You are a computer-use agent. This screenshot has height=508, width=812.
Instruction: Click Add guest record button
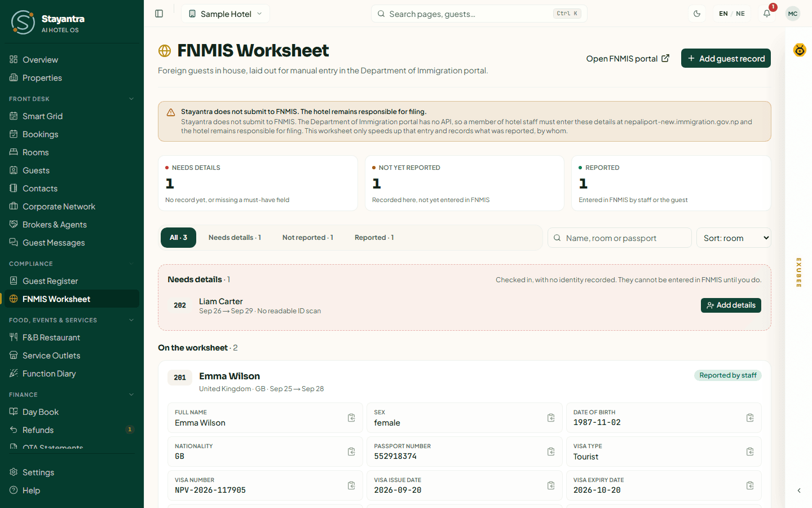pos(726,58)
